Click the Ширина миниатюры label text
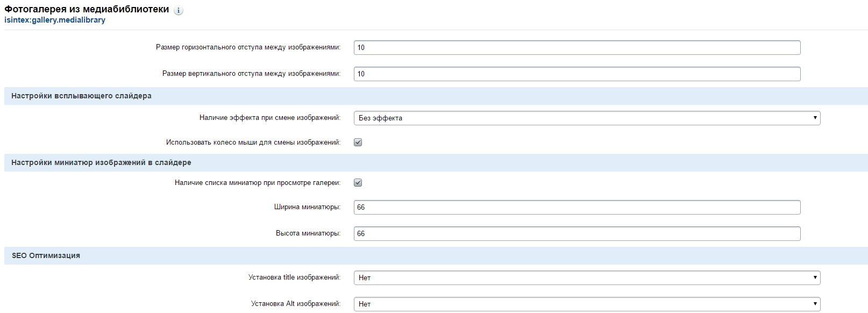This screenshot has width=868, height=313. pos(307,207)
